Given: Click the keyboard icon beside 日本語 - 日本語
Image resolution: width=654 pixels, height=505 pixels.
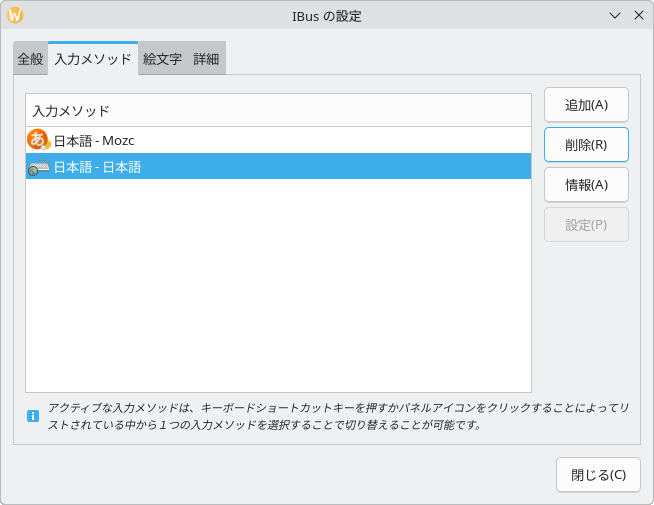Looking at the screenshot, I should [x=38, y=167].
